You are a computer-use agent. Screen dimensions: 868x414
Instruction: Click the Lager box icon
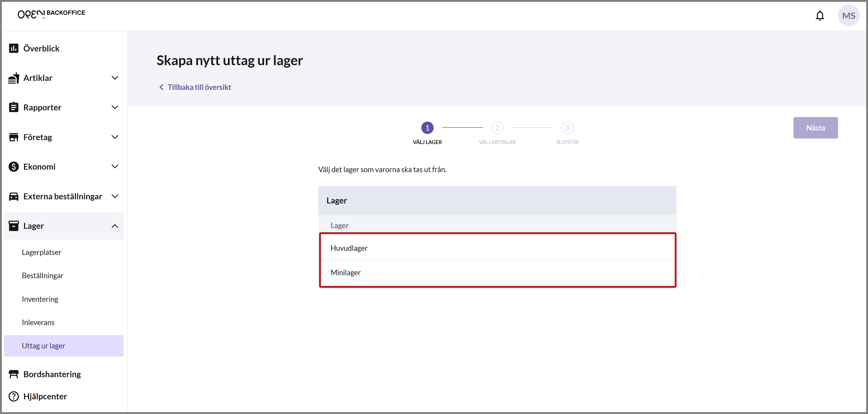pyautogui.click(x=13, y=226)
